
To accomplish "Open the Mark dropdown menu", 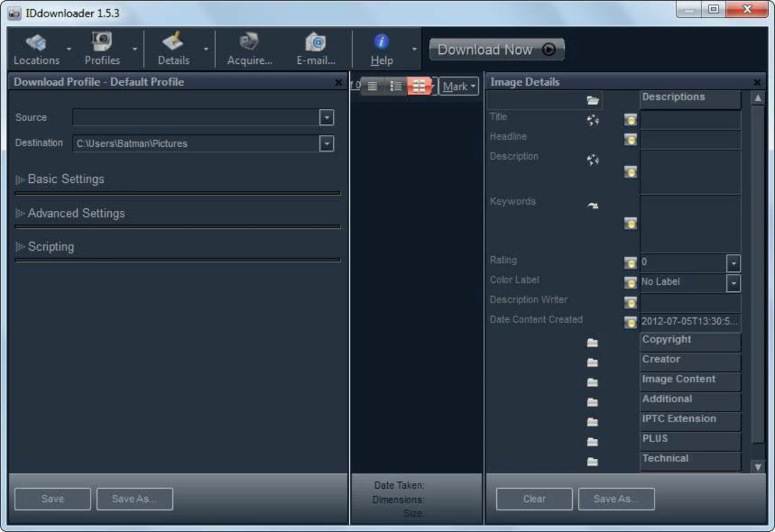I will (458, 86).
